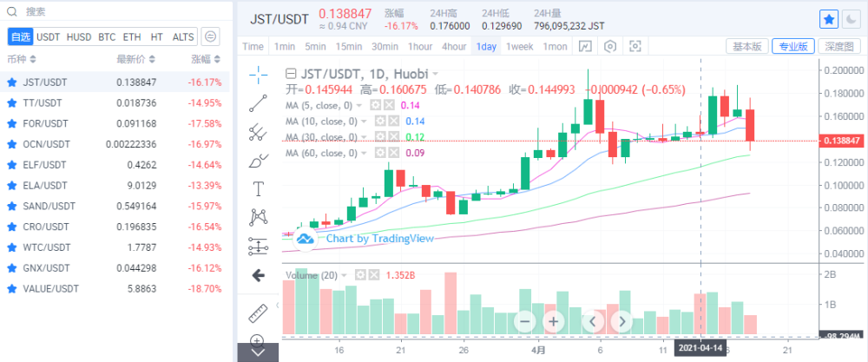Select the pitchfork drawing tool
The width and height of the screenshot is (868, 362).
tap(258, 132)
